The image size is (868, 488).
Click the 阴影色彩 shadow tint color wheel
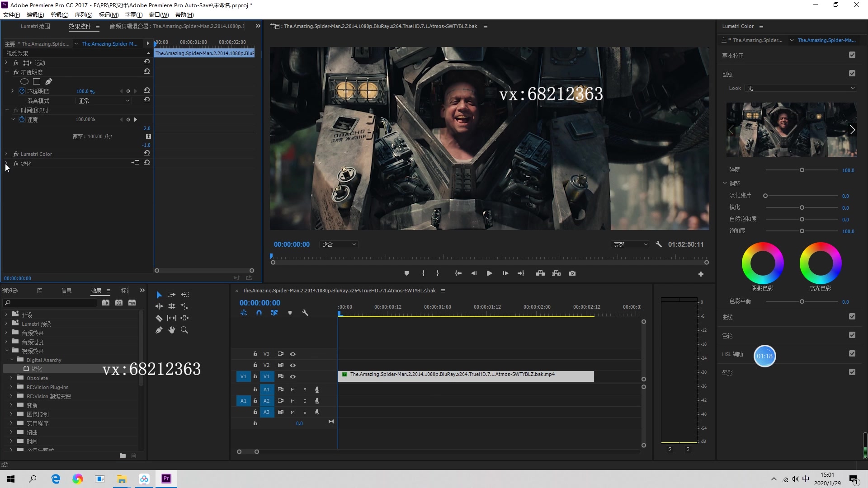[763, 263]
